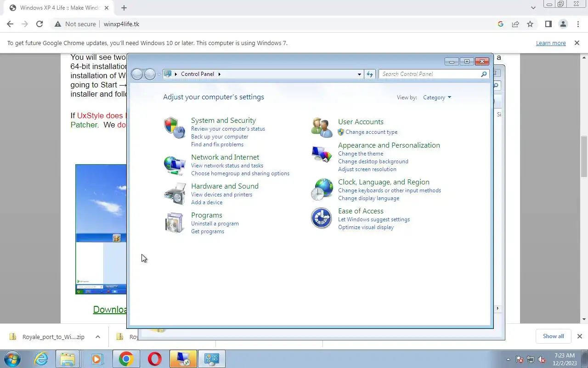This screenshot has height=368, width=588.
Task: Open Review your computer's status
Action: (228, 129)
